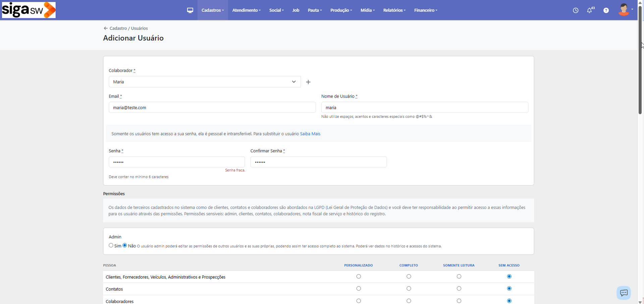Open the notifications bell icon
The image size is (644, 304).
click(x=590, y=10)
